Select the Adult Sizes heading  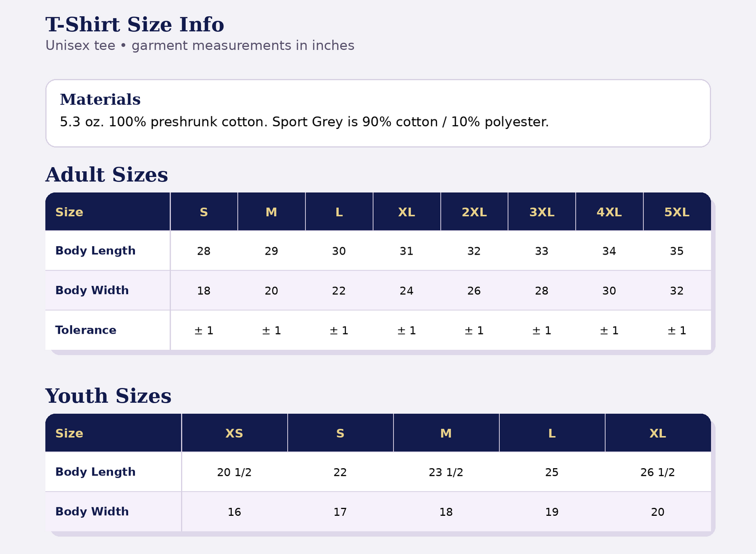[x=107, y=174]
